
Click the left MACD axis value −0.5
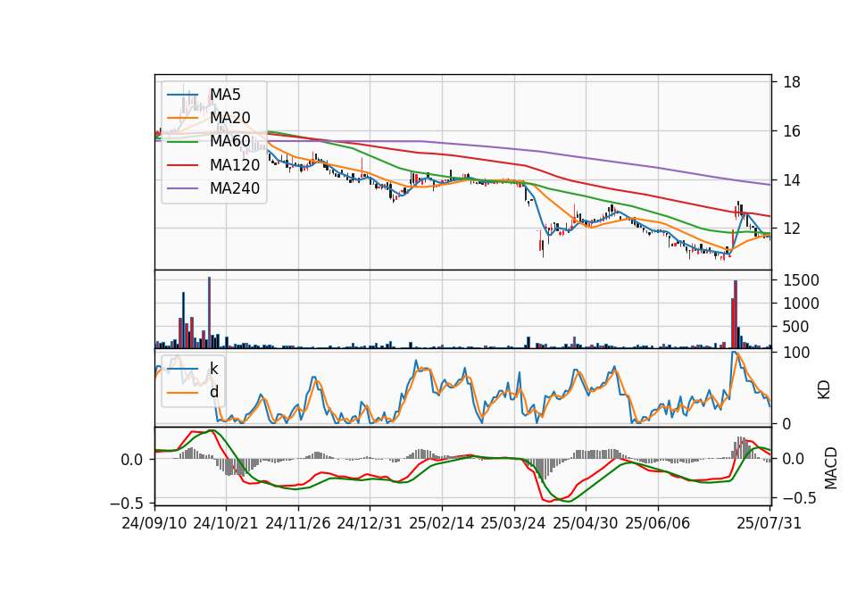(127, 503)
